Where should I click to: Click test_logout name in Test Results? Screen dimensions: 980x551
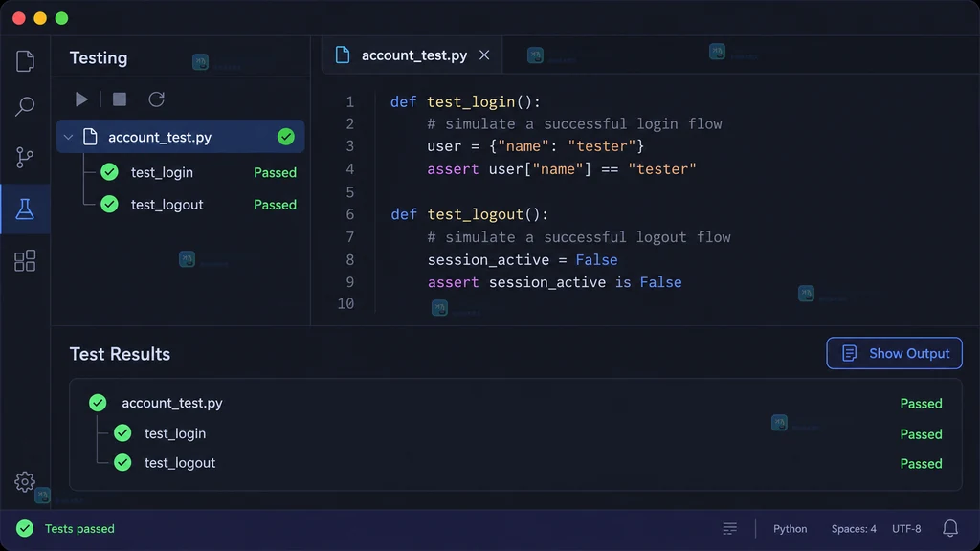pos(180,463)
